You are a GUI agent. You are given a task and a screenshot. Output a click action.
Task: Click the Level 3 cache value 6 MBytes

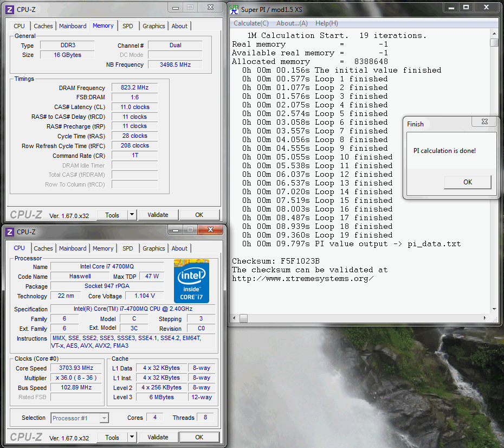(x=161, y=397)
